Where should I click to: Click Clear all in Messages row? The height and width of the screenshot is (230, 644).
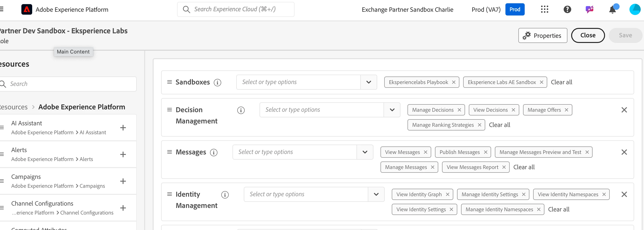coord(524,167)
